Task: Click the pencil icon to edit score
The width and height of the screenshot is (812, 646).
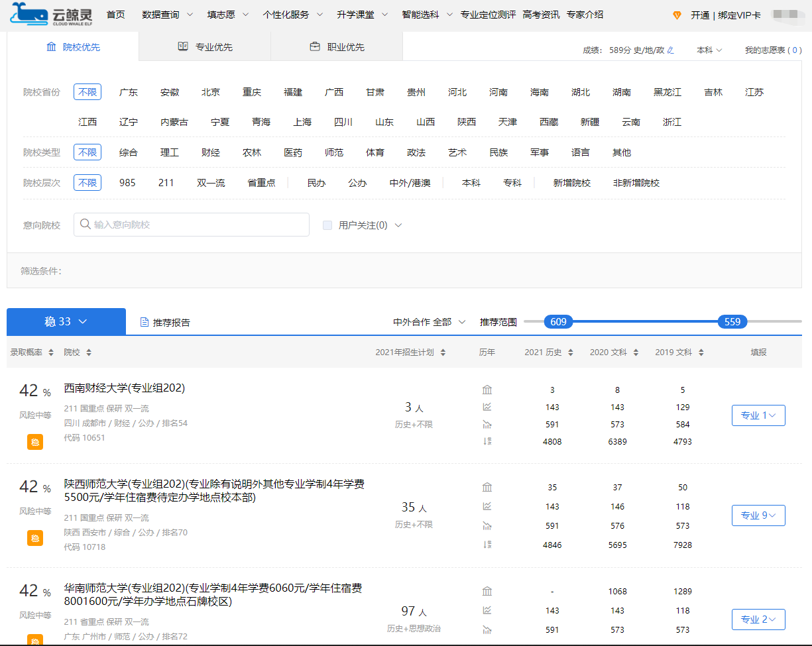Action: tap(671, 50)
